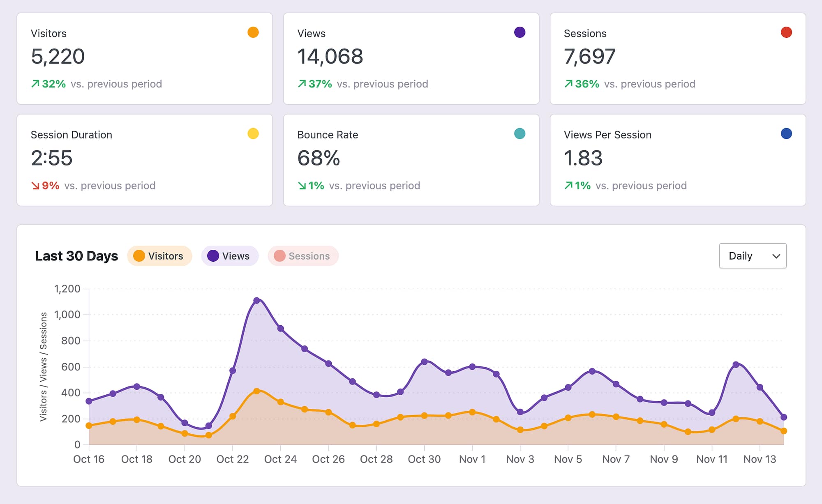This screenshot has height=504, width=822.
Task: Click the chevron on the Daily selector
Action: tap(776, 255)
